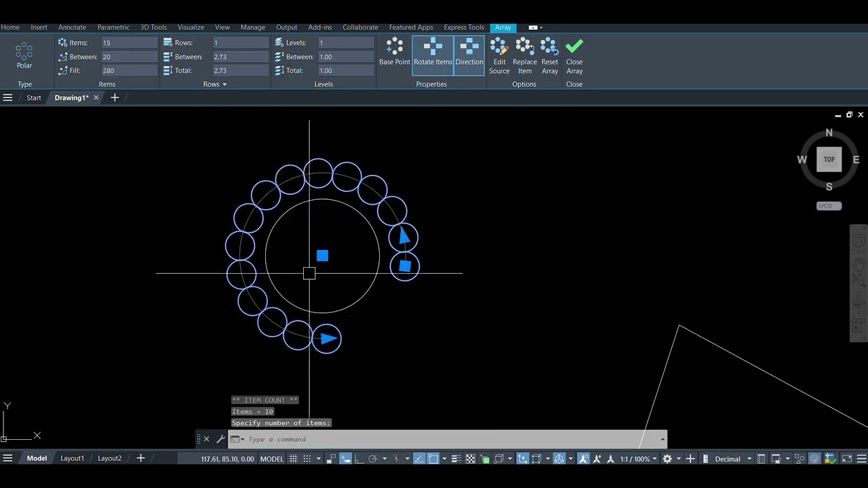Toggle dynamic input in status bar
The height and width of the screenshot is (488, 868).
[x=344, y=459]
